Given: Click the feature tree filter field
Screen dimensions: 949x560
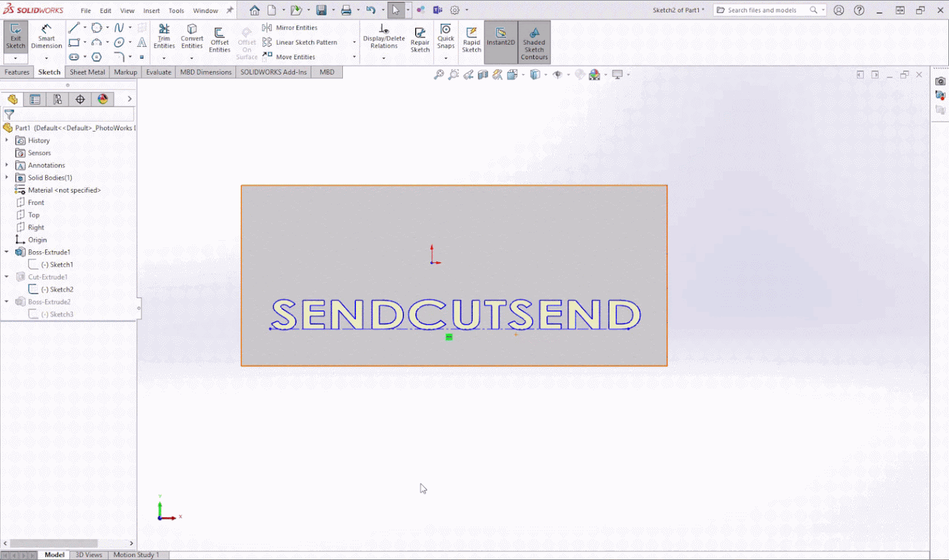Looking at the screenshot, I should 68,115.
